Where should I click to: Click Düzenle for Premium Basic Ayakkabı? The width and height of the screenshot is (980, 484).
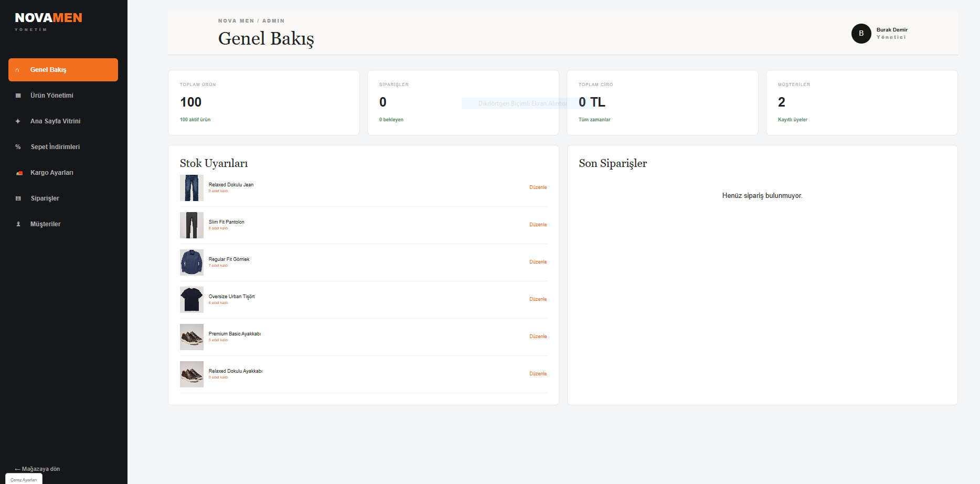click(x=538, y=336)
